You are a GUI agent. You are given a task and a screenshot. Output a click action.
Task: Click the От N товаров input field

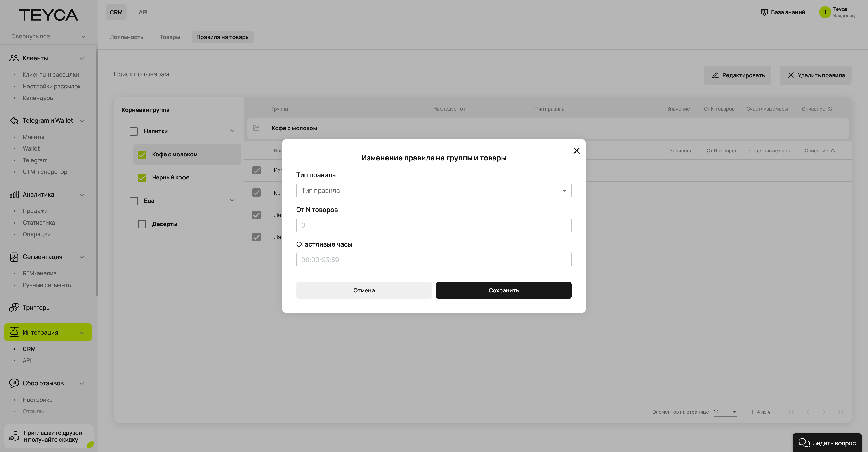click(x=433, y=225)
